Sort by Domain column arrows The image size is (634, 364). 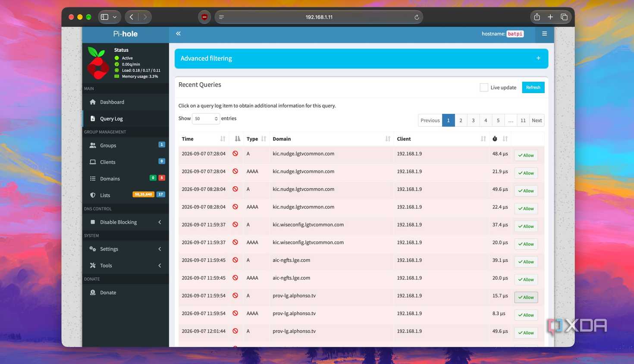pos(388,139)
